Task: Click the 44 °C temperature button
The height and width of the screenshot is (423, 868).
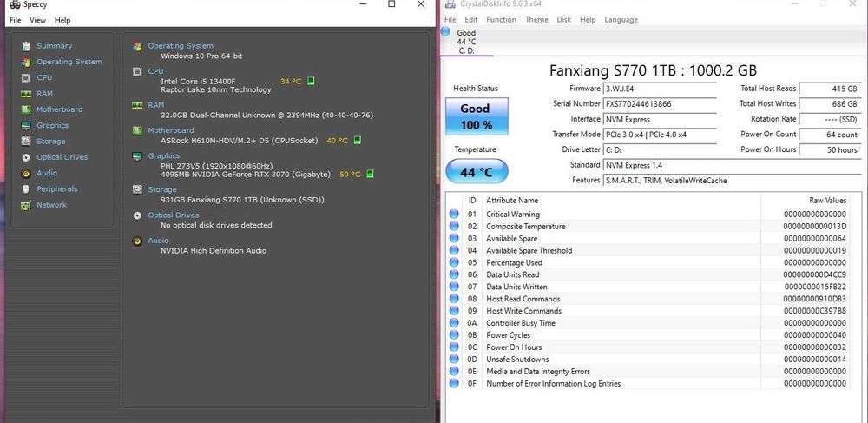Action: coord(477,172)
